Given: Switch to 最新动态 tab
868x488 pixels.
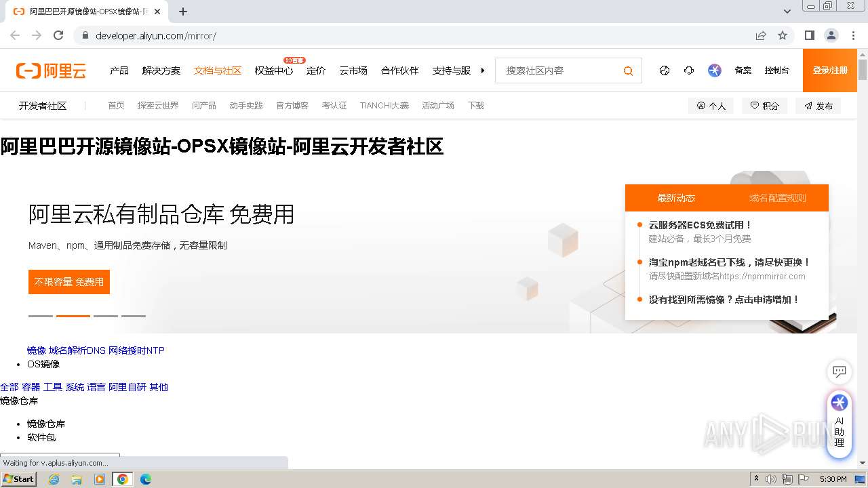Looking at the screenshot, I should coord(676,198).
